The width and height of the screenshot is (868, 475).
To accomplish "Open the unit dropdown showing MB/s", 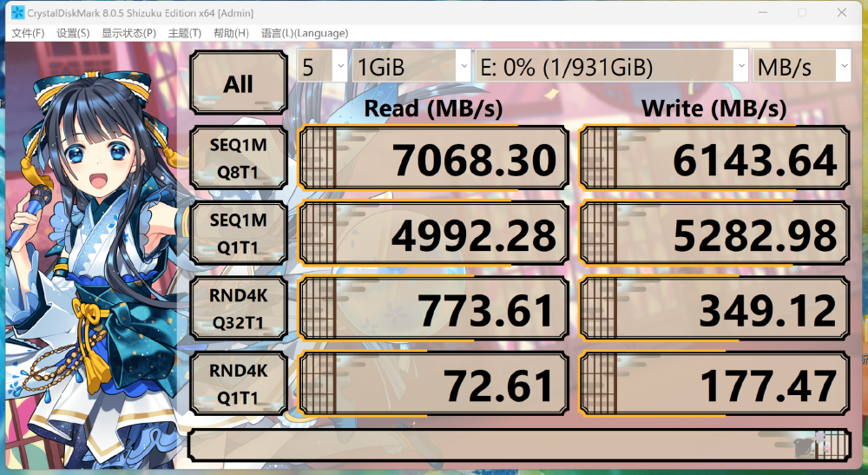I will point(801,66).
